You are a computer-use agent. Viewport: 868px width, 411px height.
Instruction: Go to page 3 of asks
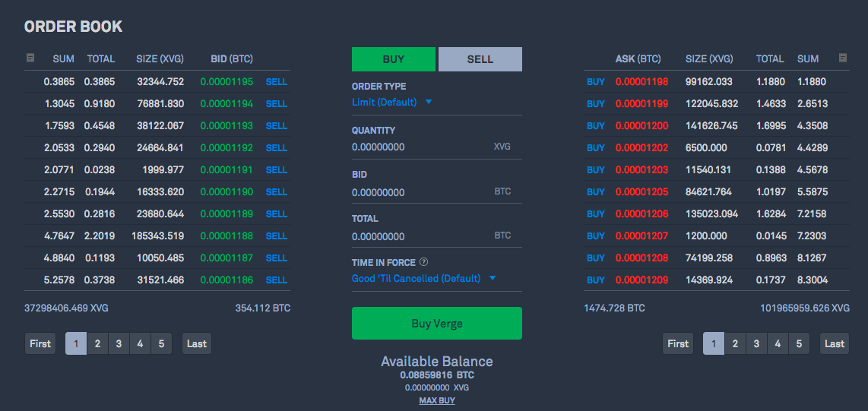pyautogui.click(x=756, y=343)
